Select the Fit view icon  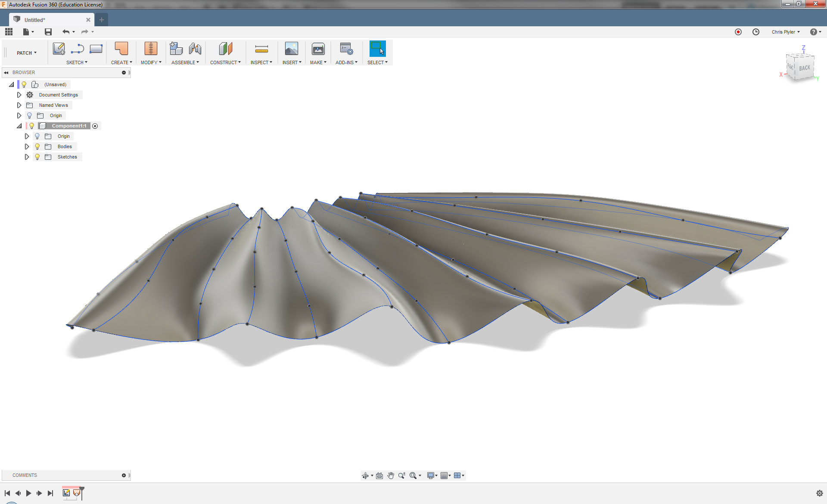coord(413,475)
